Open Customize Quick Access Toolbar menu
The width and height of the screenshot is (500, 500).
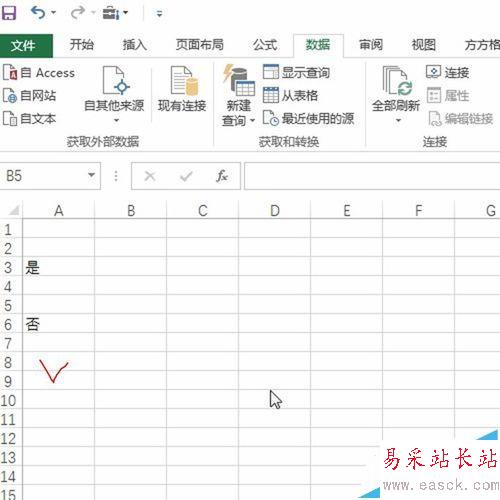(159, 14)
